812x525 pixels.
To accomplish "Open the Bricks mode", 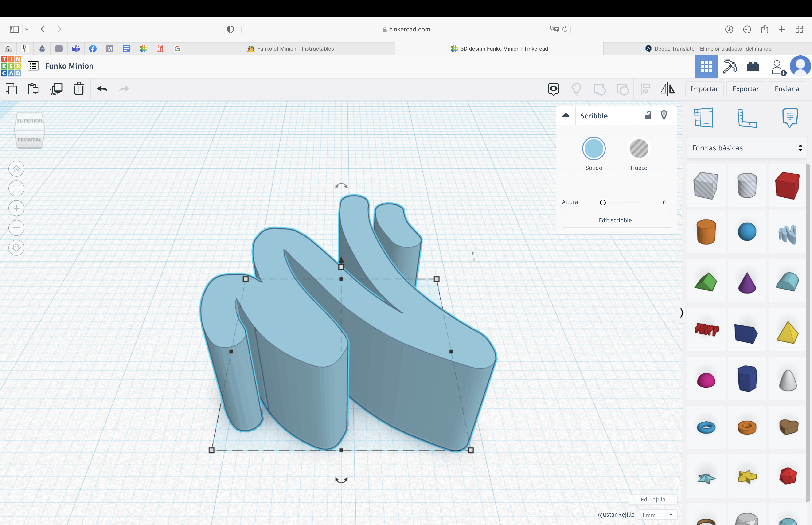I will pos(753,66).
